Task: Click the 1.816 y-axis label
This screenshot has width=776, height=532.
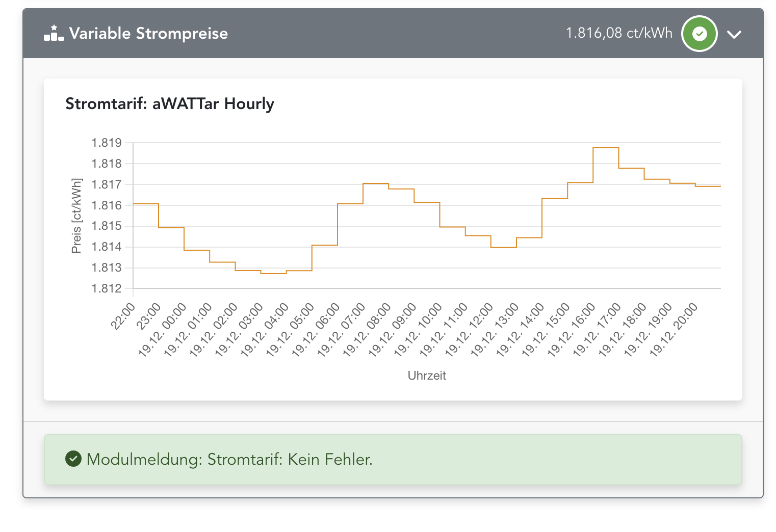Action: tap(107, 205)
